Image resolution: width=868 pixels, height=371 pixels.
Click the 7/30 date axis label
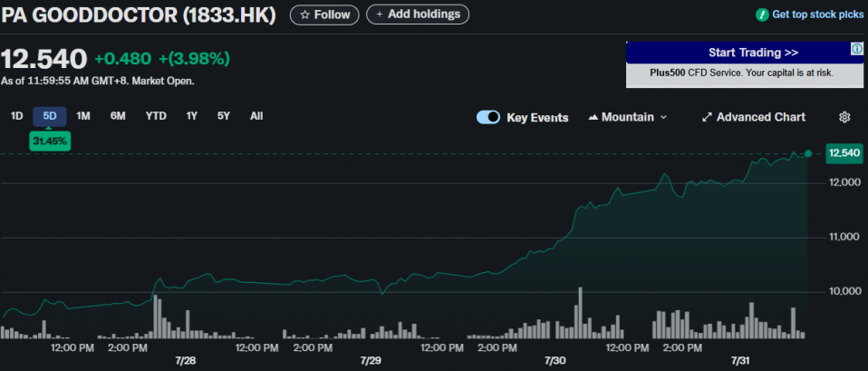(x=555, y=361)
